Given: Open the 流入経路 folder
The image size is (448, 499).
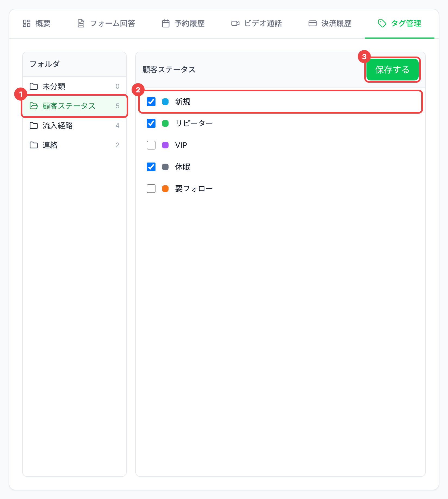Looking at the screenshot, I should click(74, 125).
